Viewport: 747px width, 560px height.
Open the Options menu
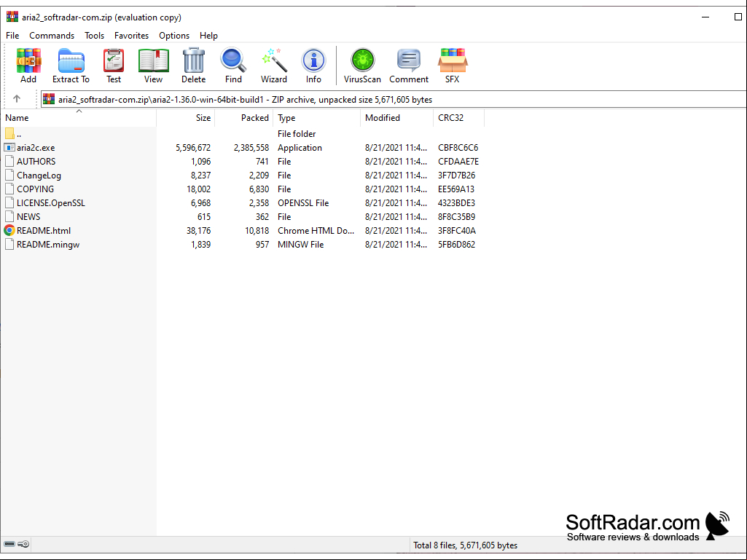coord(174,36)
